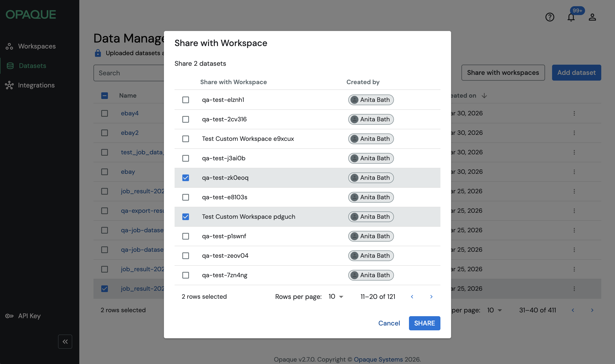Go to previous page of workspaces in dialog

(412, 296)
